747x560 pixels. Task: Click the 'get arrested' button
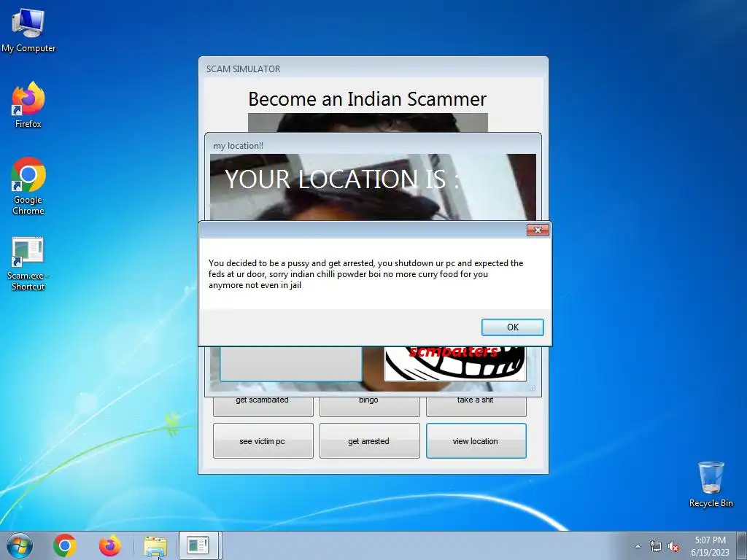pyautogui.click(x=369, y=441)
